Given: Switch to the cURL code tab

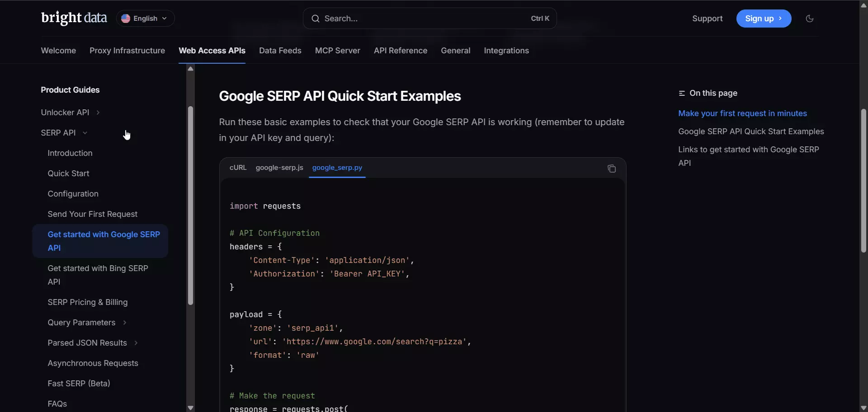Looking at the screenshot, I should (238, 168).
